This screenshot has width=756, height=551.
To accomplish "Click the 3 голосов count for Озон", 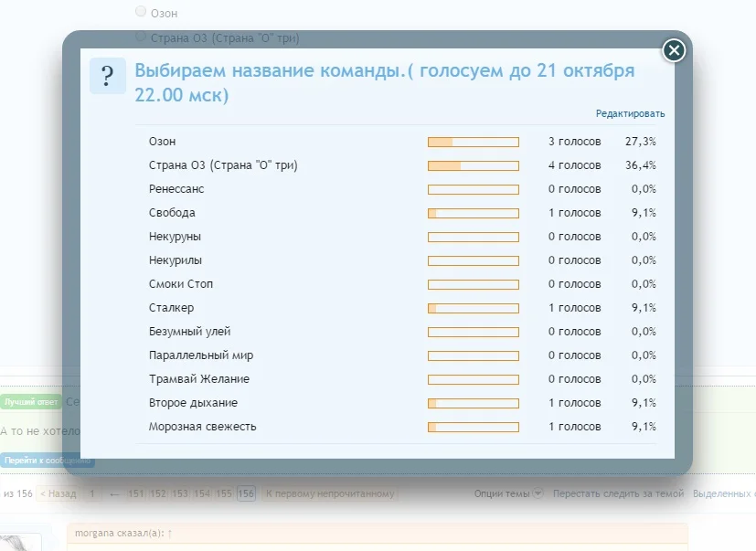I will [575, 142].
